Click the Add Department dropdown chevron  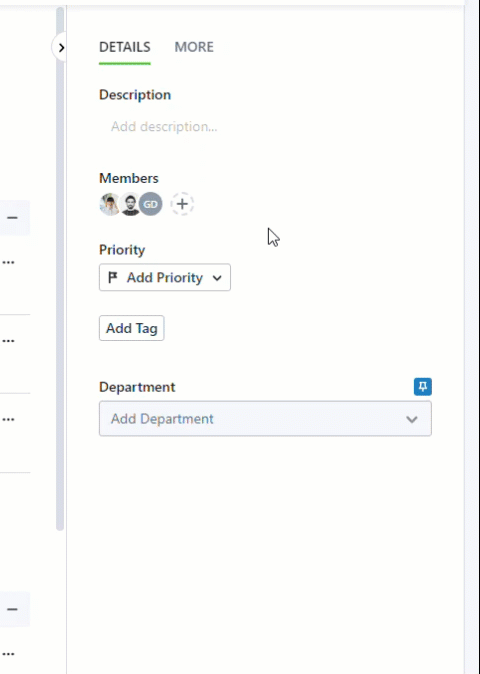pos(412,419)
